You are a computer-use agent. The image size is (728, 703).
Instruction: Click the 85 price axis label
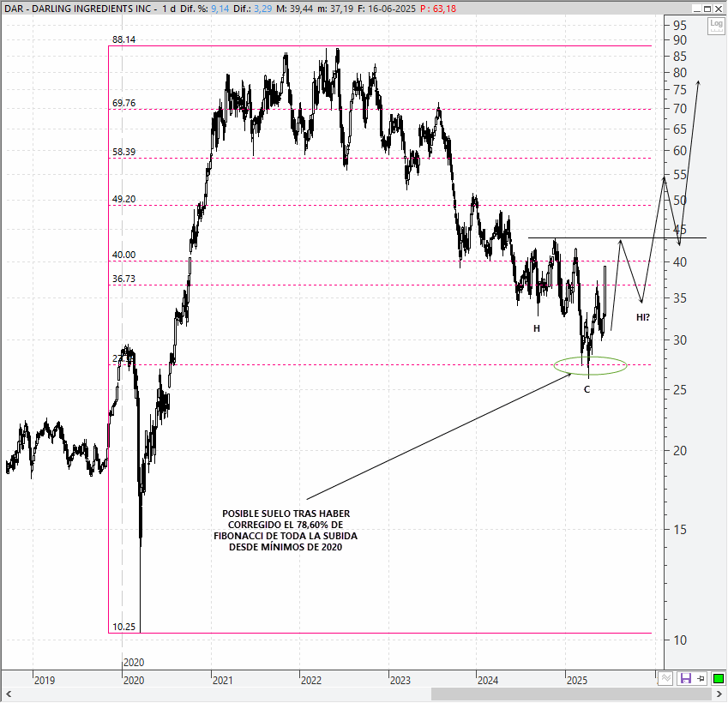click(x=680, y=57)
